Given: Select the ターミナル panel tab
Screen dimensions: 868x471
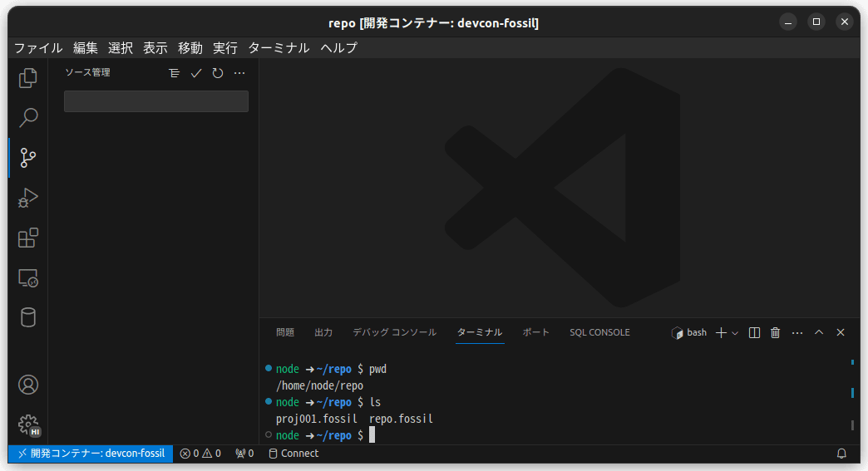Looking at the screenshot, I should 480,332.
